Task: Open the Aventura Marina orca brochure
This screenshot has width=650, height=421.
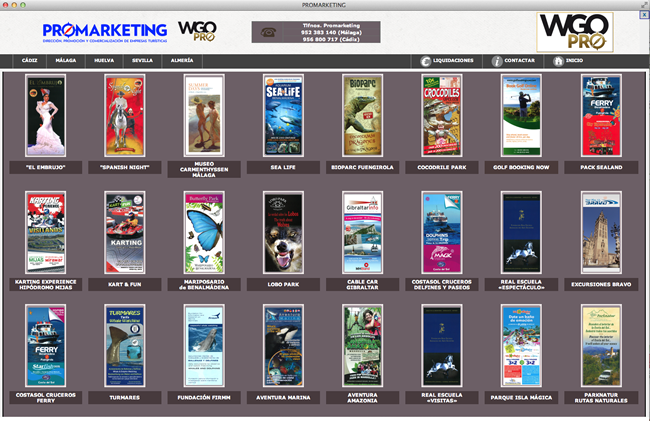Action: click(283, 345)
